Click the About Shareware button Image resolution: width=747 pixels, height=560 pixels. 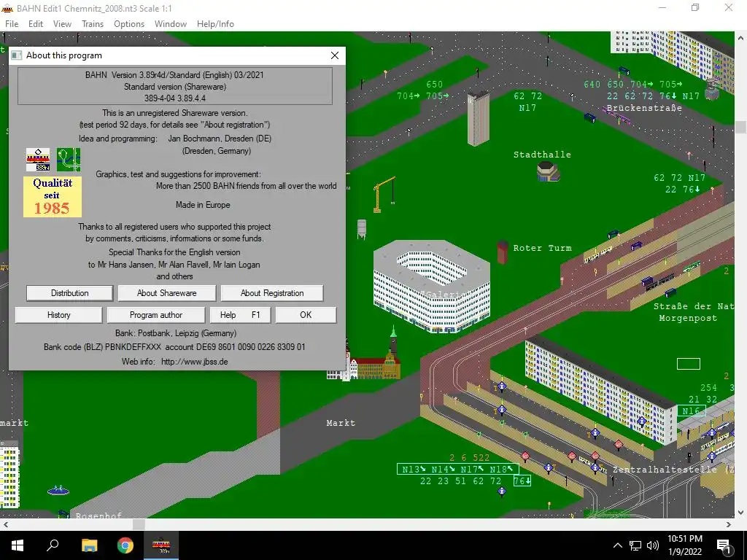tap(167, 293)
